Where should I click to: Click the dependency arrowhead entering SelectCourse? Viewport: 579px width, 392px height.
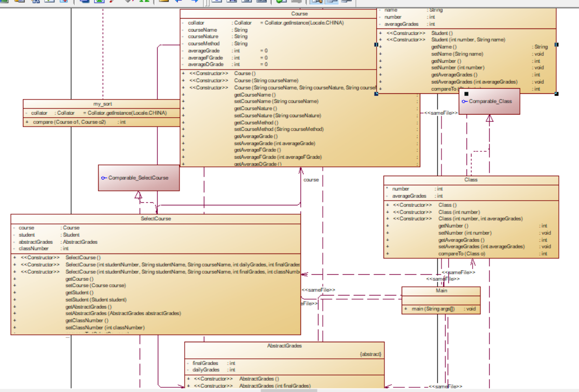(x=304, y=274)
